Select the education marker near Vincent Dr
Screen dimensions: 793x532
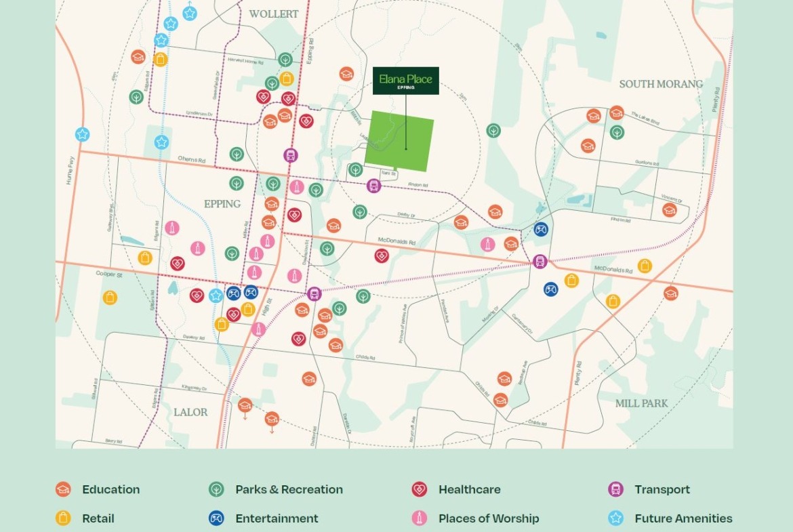670,209
